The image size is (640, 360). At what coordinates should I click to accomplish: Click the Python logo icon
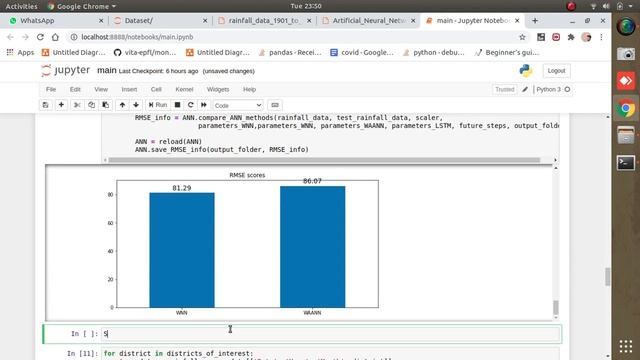[526, 71]
